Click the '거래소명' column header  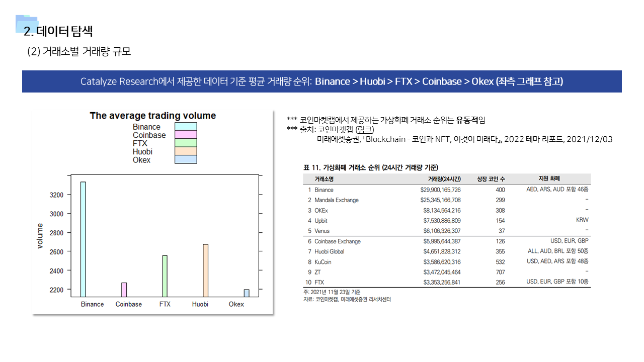tap(324, 179)
